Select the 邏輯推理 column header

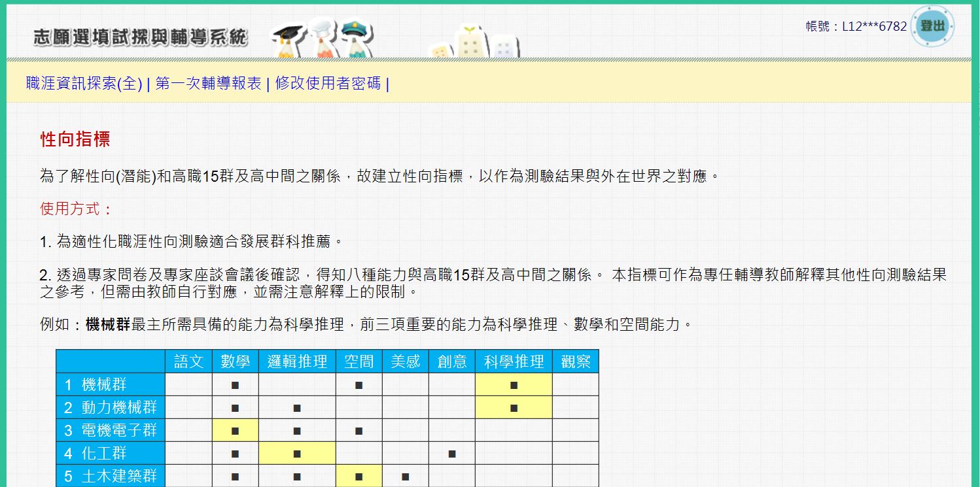click(x=298, y=361)
